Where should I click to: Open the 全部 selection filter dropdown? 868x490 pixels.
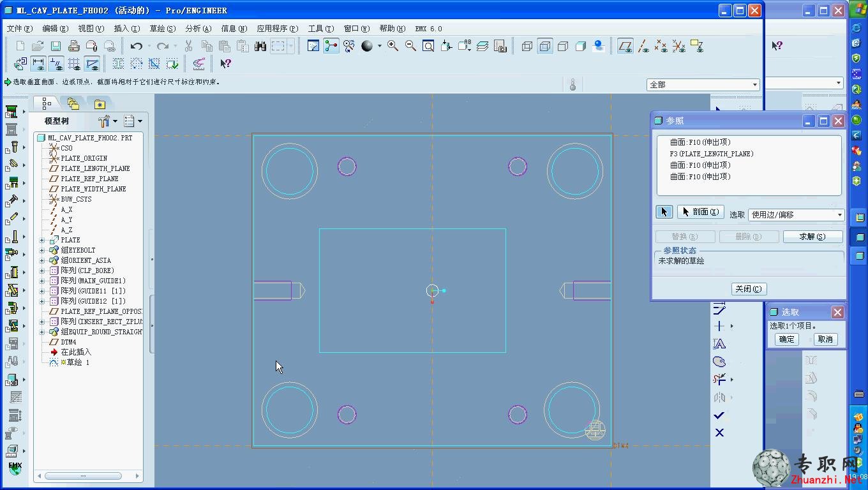pyautogui.click(x=755, y=85)
